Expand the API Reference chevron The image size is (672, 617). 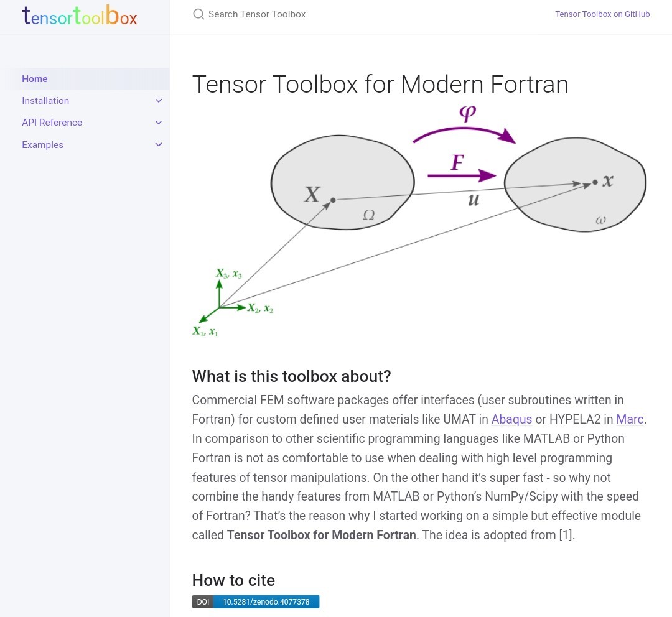[159, 123]
